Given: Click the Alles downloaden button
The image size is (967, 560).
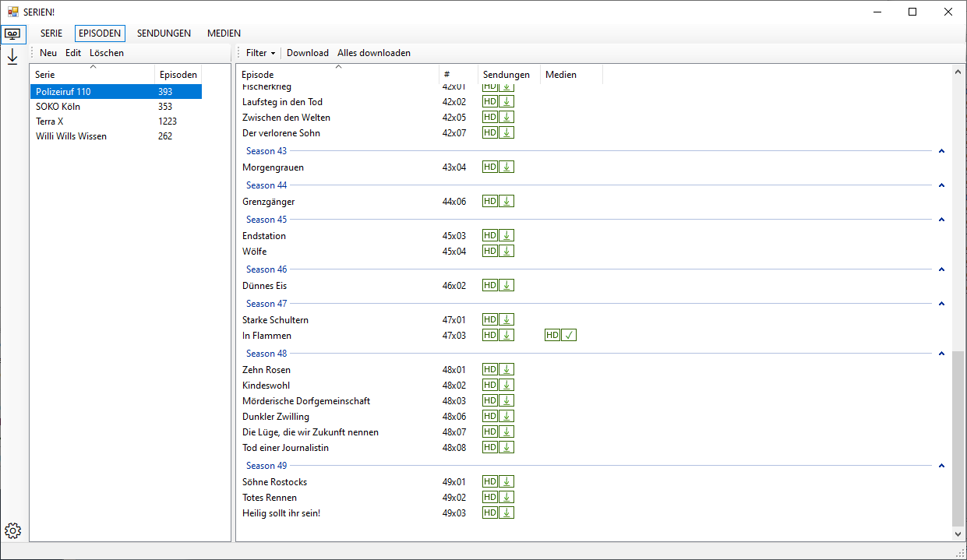Looking at the screenshot, I should (373, 53).
